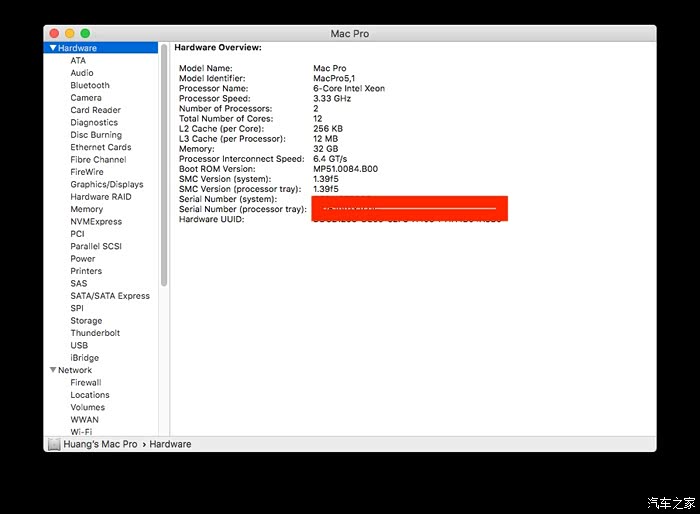Open the Firewall network entry
The image size is (700, 514).
pyautogui.click(x=85, y=382)
